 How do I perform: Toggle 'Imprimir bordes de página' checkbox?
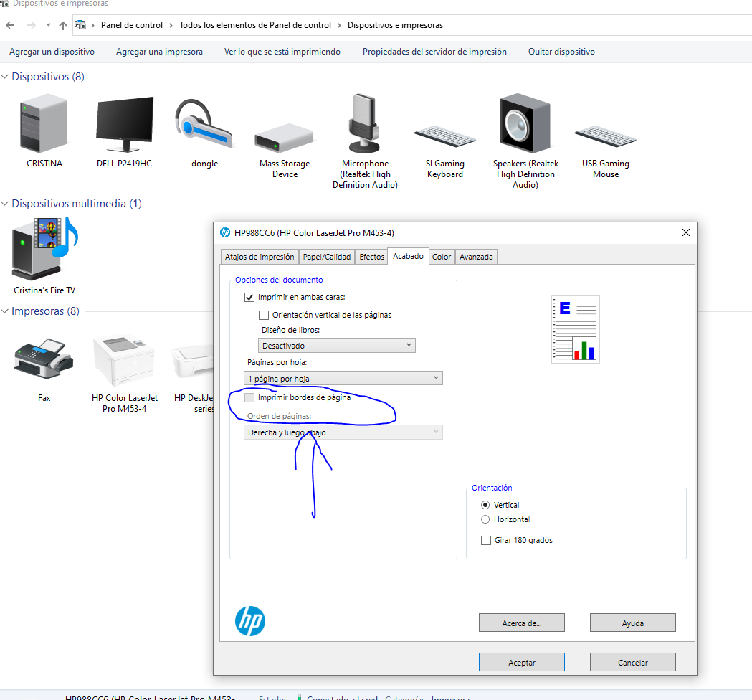click(x=249, y=397)
